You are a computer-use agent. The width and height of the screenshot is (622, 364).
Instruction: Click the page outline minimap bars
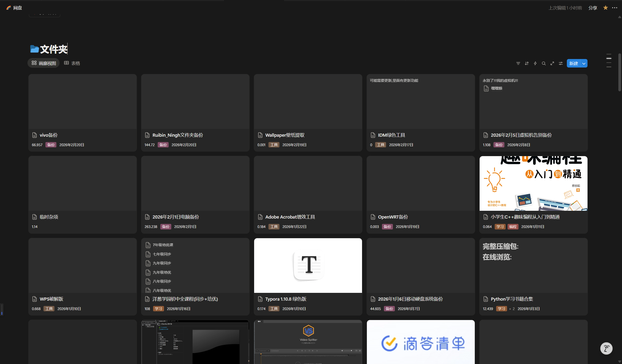(x=609, y=60)
